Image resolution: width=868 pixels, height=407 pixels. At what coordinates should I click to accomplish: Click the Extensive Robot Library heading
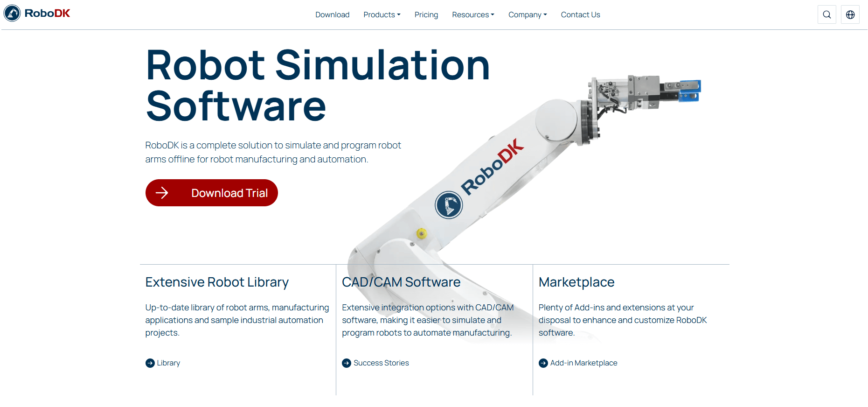217,282
